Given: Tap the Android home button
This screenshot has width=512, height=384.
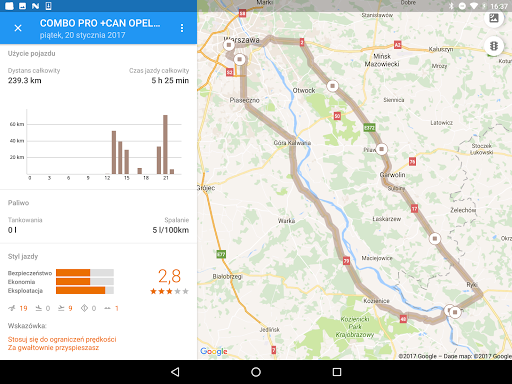Looking at the screenshot, I should pos(256,372).
